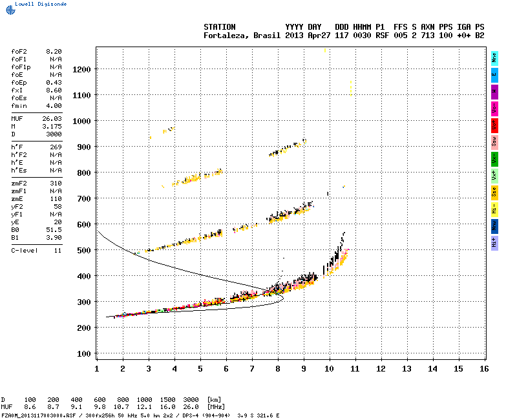
Task: Click the red Vo+ legend swatch
Action: tap(494, 125)
